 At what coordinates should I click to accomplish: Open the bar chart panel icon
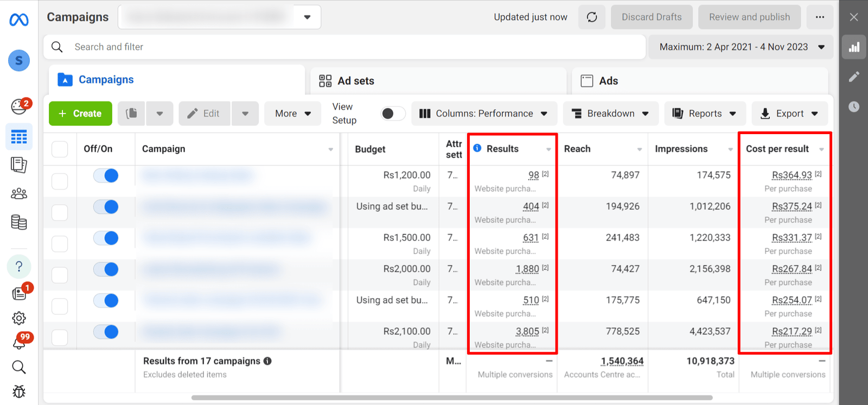854,47
